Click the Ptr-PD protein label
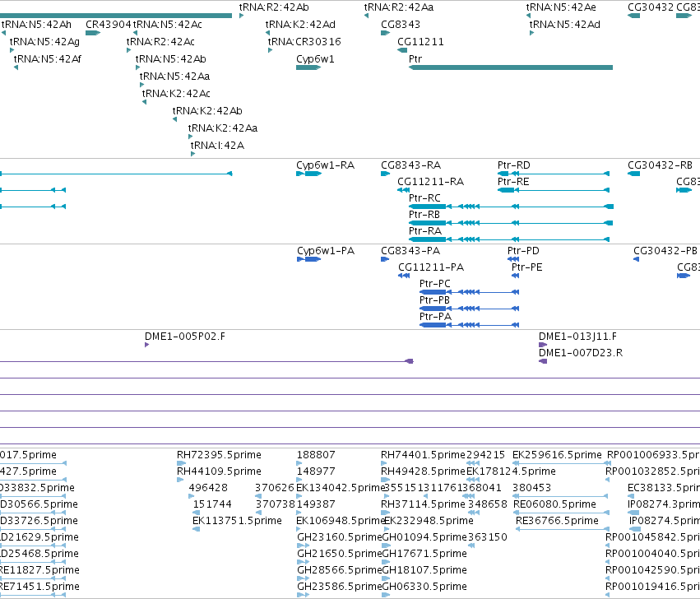The width and height of the screenshot is (700, 599). click(523, 252)
